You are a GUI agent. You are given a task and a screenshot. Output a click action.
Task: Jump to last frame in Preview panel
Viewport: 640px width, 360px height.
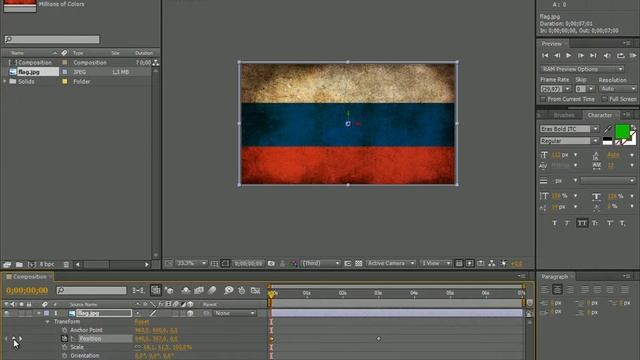pos(593,56)
